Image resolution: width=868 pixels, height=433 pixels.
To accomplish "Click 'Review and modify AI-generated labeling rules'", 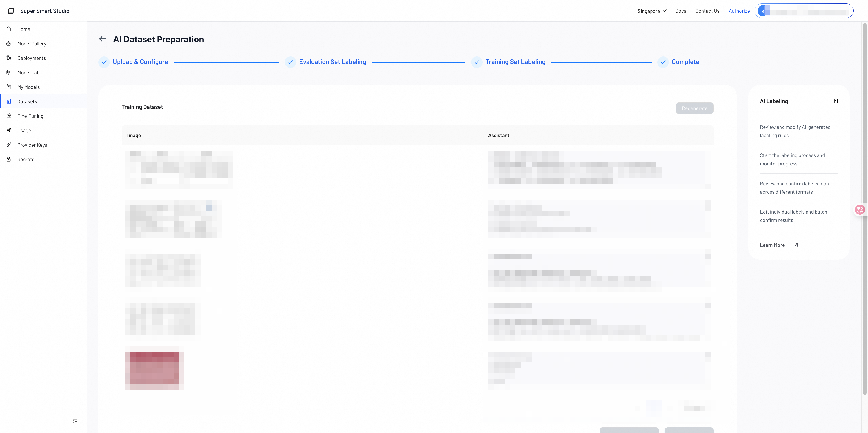I will [x=795, y=131].
